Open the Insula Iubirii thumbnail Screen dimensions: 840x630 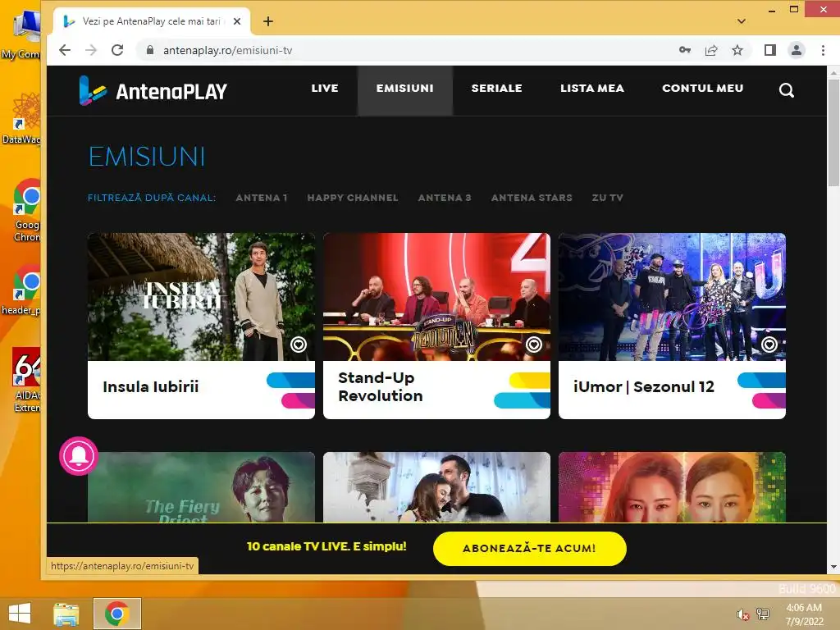[202, 297]
